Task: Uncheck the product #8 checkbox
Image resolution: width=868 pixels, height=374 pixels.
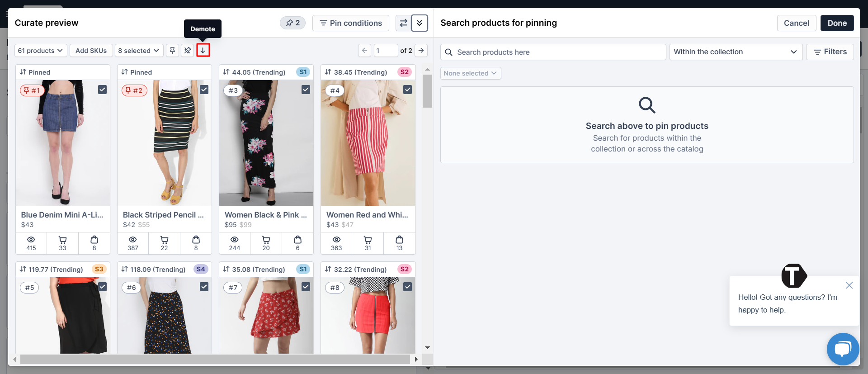Action: coord(408,287)
